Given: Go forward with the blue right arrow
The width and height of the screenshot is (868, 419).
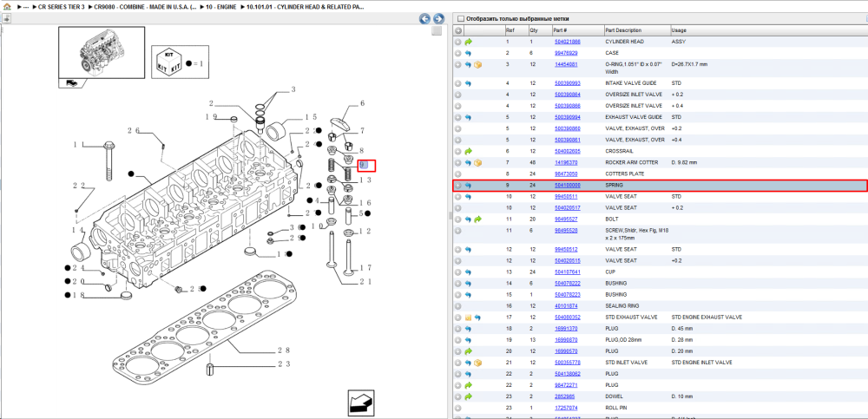Looking at the screenshot, I should pyautogui.click(x=437, y=18).
